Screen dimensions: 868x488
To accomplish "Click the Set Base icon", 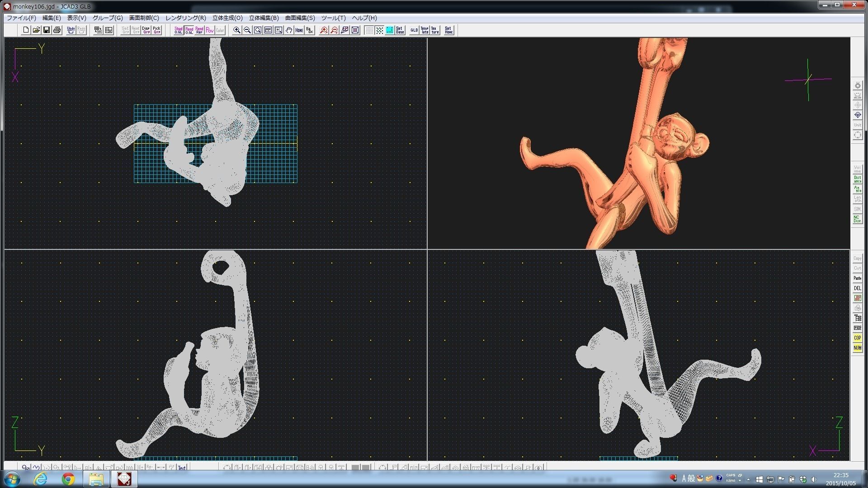I will (400, 30).
